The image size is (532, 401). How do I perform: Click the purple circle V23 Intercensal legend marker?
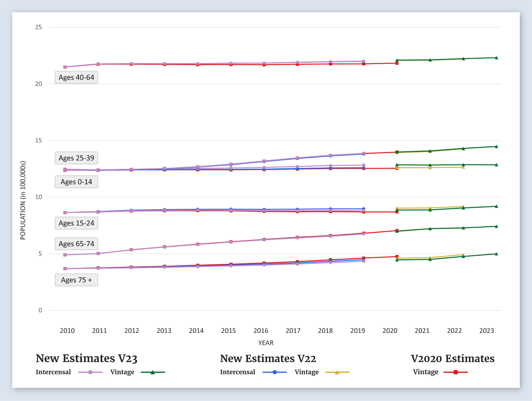coord(90,372)
